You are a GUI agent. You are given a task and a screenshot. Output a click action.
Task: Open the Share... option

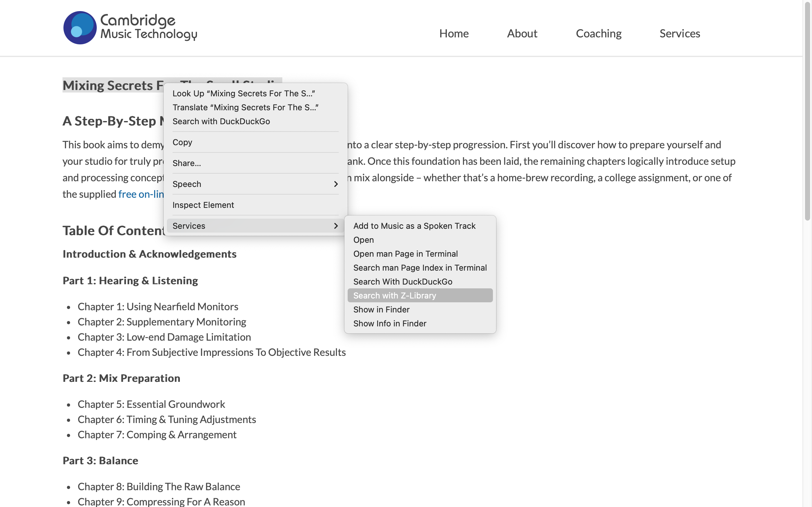[187, 163]
